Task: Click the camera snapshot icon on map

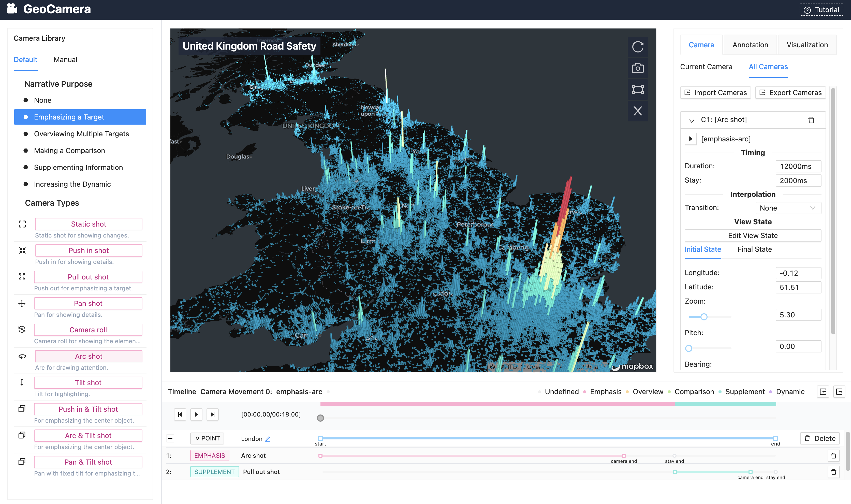Action: 637,68
